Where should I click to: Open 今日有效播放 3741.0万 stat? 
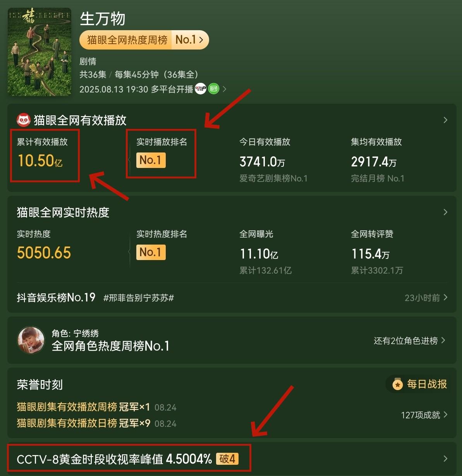[x=262, y=162]
